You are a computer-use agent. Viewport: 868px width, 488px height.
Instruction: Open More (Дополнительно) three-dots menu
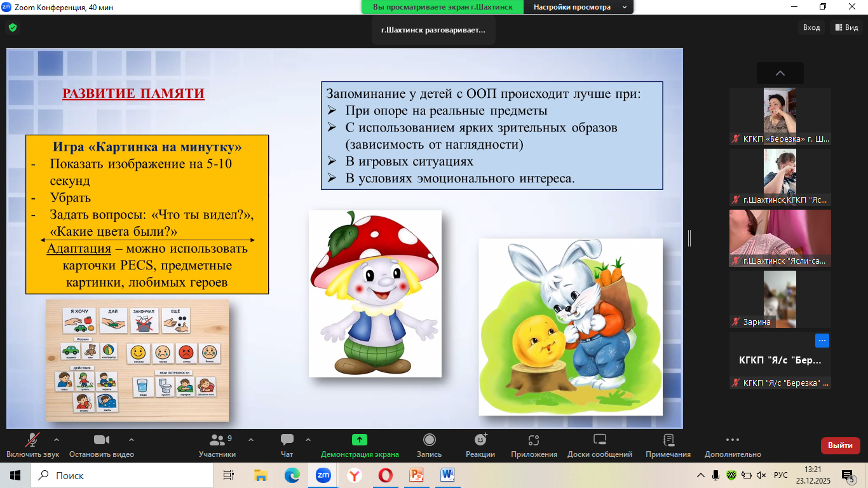click(732, 440)
